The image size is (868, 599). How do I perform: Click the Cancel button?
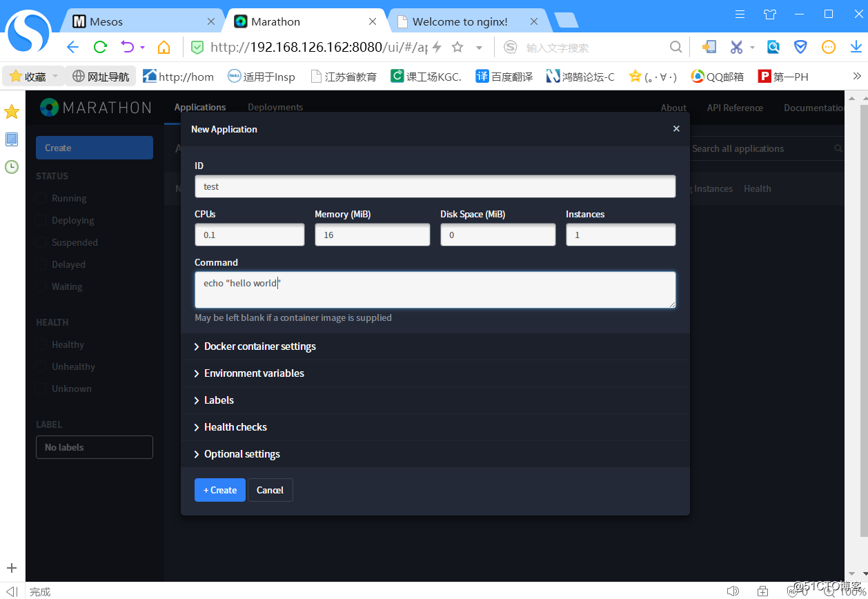[270, 490]
